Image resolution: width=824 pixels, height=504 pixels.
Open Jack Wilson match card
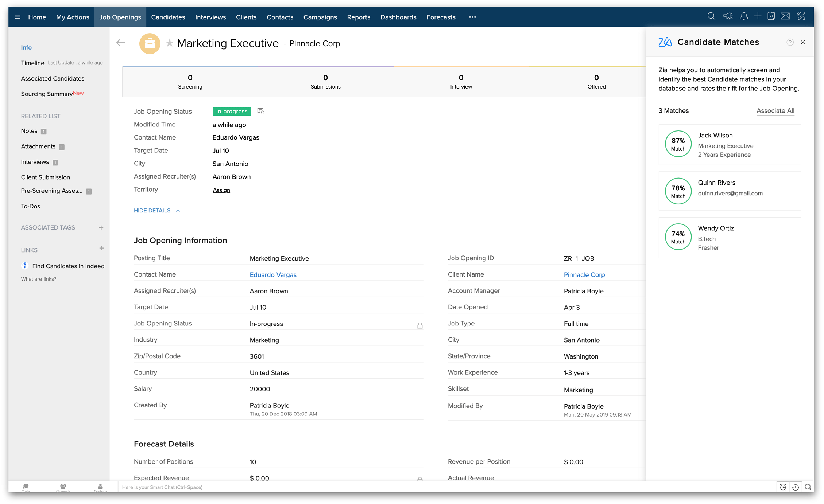[x=730, y=144]
